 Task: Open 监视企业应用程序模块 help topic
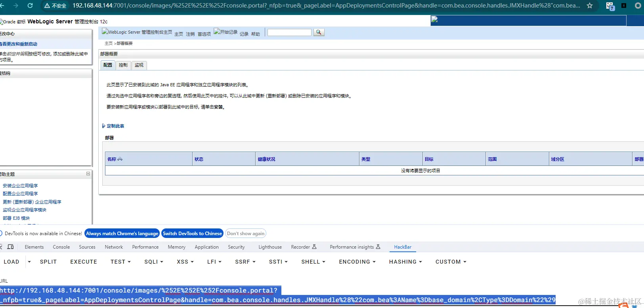25,210
